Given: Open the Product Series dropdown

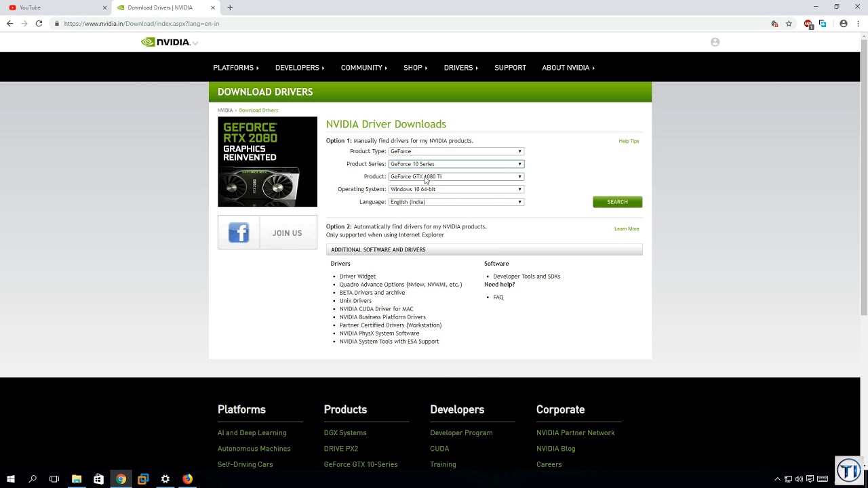Looking at the screenshot, I should tap(456, 164).
